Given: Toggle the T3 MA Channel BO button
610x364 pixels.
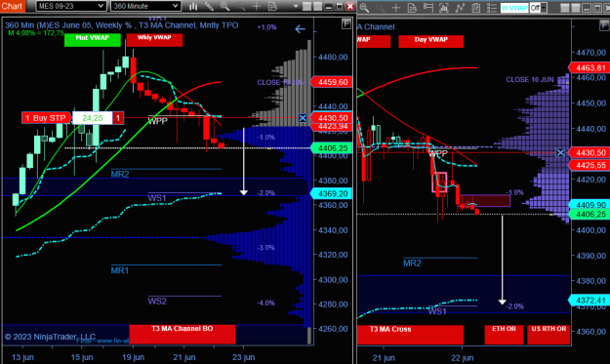Looking at the screenshot, I should [183, 335].
